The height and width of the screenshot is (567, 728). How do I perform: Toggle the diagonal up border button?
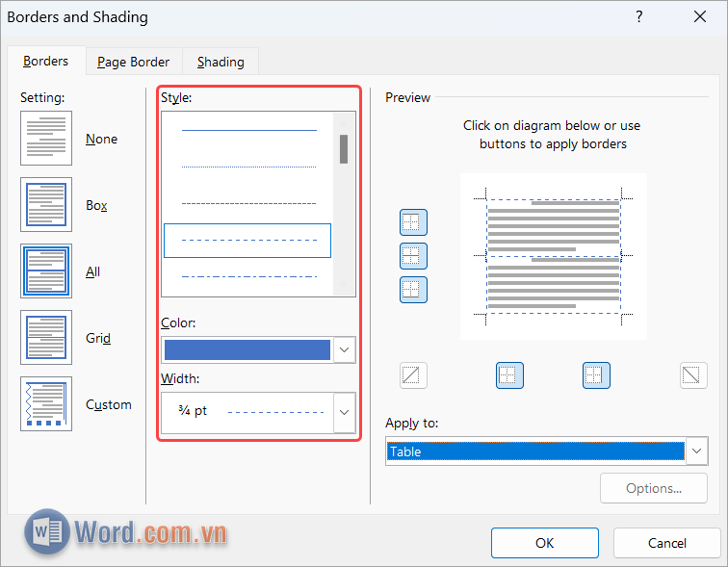point(413,374)
